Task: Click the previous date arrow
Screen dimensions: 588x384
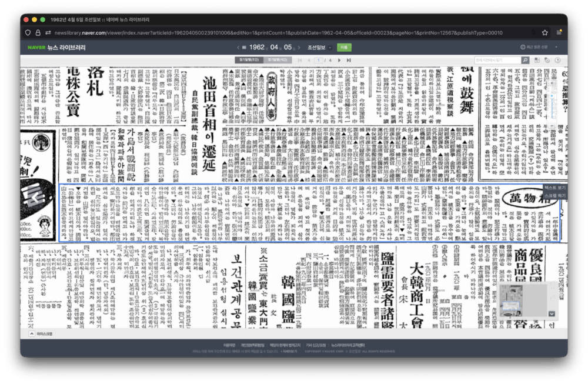Action: click(238, 47)
